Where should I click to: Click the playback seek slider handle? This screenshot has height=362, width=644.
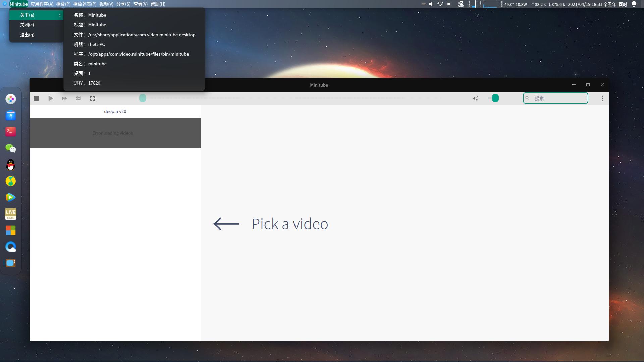[143, 98]
